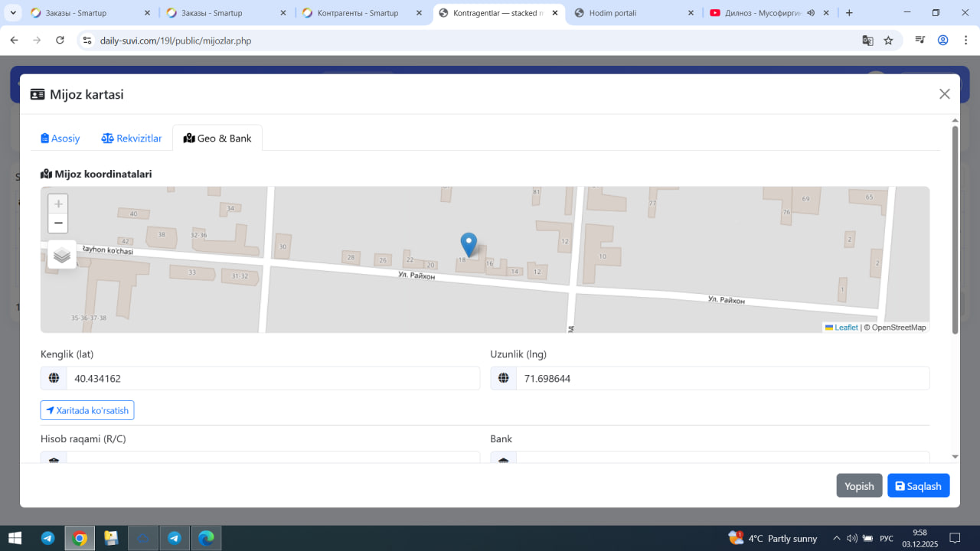
Task: Open the Leaflet attribution link
Action: point(841,328)
